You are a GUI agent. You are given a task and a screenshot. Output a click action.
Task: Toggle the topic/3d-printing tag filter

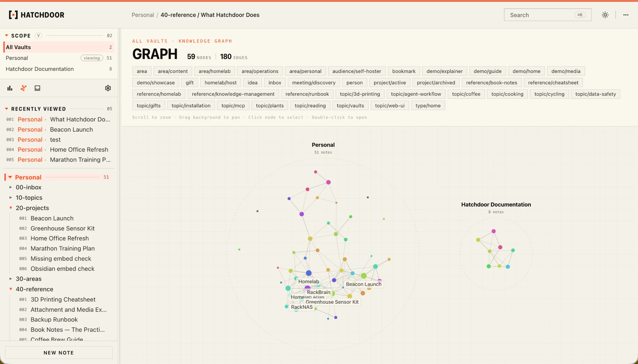(360, 94)
